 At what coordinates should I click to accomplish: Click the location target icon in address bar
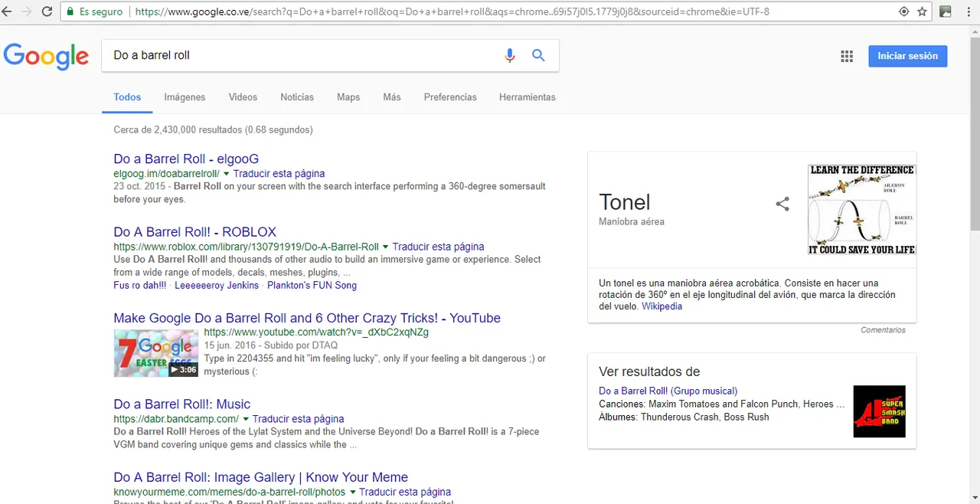[903, 11]
